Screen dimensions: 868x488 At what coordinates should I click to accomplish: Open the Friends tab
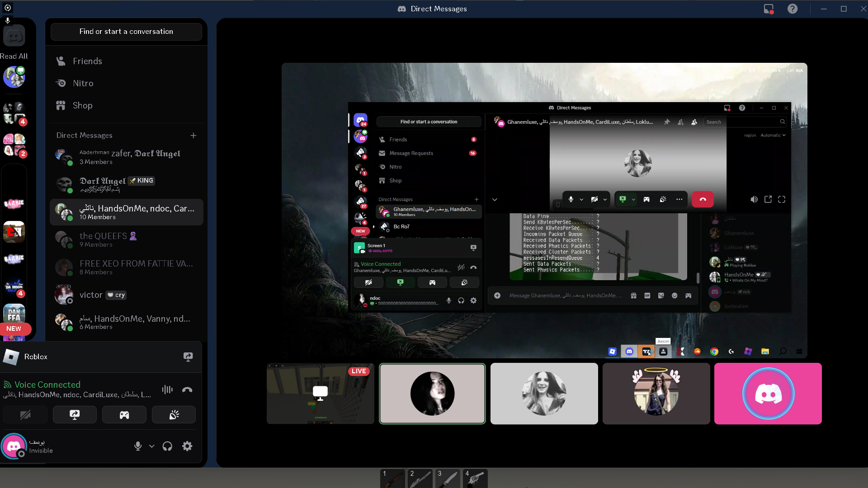[x=87, y=61]
